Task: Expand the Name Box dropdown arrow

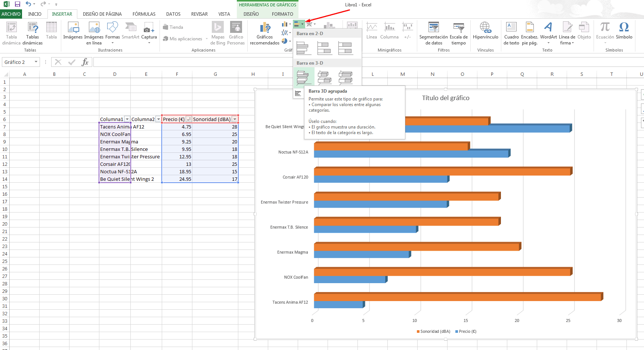Action: [x=36, y=62]
